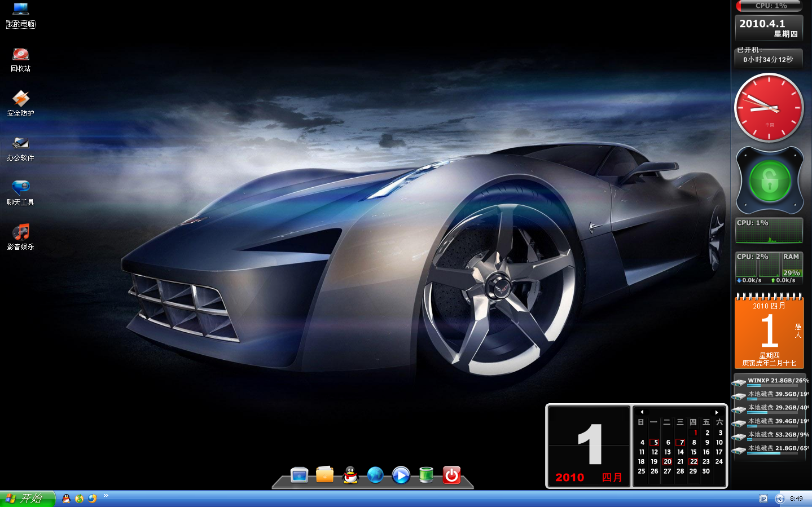The width and height of the screenshot is (812, 507).
Task: Click the green trash can in the dock
Action: tap(427, 475)
